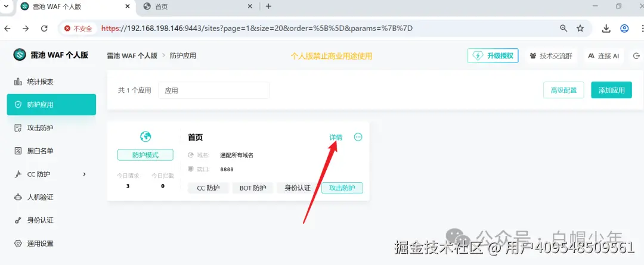Click the 人机验证 robot icon
The image size is (644, 265).
click(x=18, y=197)
